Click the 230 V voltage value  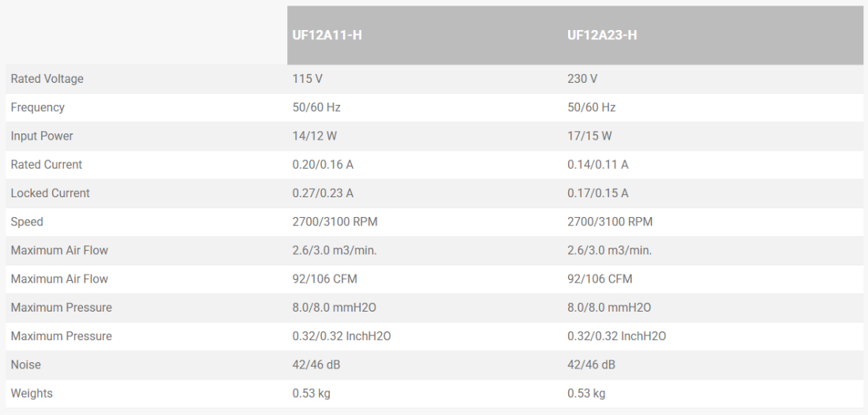582,79
